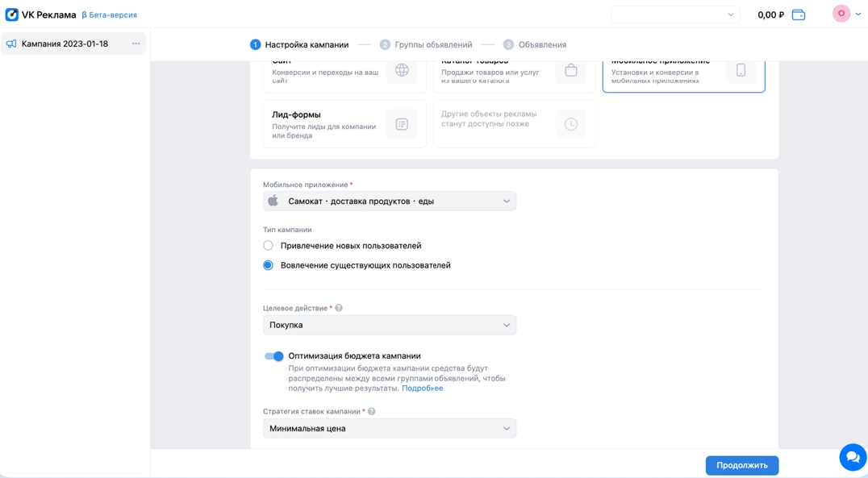868x478 pixels.
Task: Click help icon next to Целевое действие
Action: coord(339,308)
